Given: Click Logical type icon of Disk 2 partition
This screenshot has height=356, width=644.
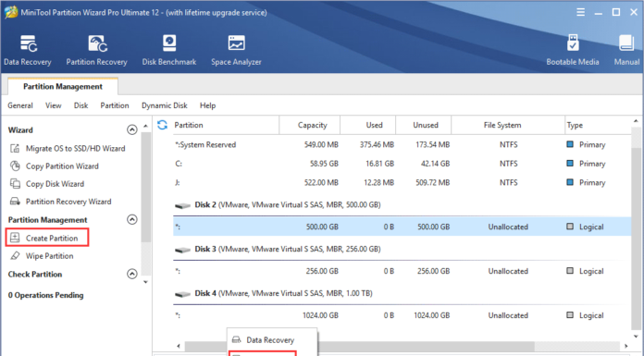Looking at the screenshot, I should click(x=570, y=227).
